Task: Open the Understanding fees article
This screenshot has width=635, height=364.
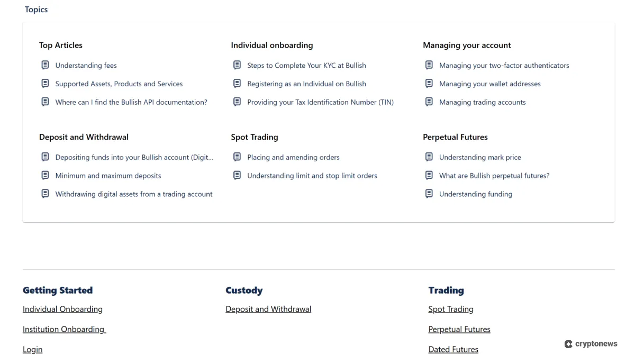Action: pos(86,66)
